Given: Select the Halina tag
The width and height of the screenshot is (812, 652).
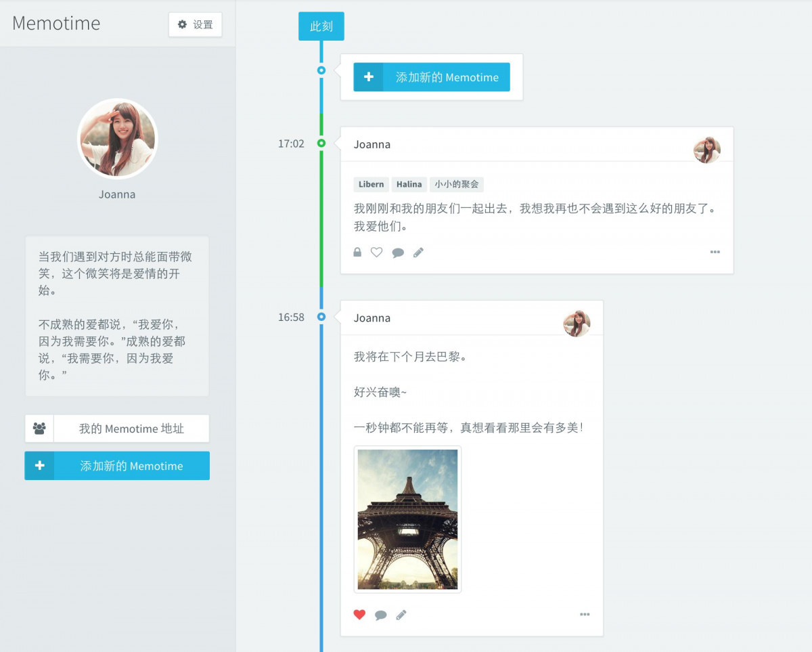Looking at the screenshot, I should click(x=409, y=184).
